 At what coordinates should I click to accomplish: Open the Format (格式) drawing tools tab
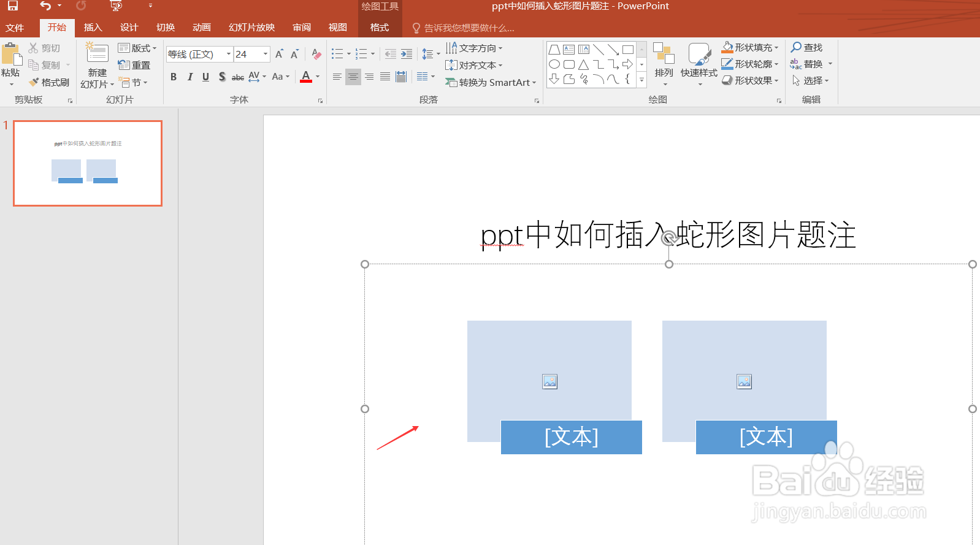click(x=380, y=28)
